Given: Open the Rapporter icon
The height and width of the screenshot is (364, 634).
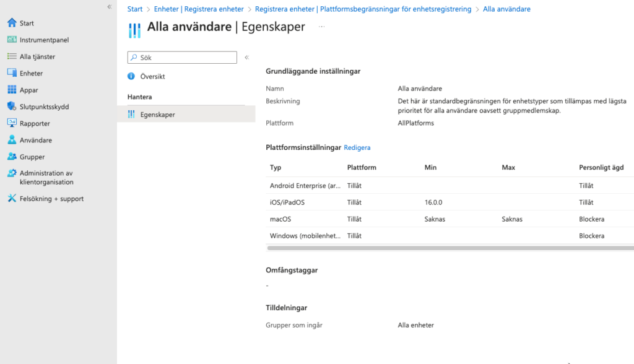Looking at the screenshot, I should pos(12,123).
